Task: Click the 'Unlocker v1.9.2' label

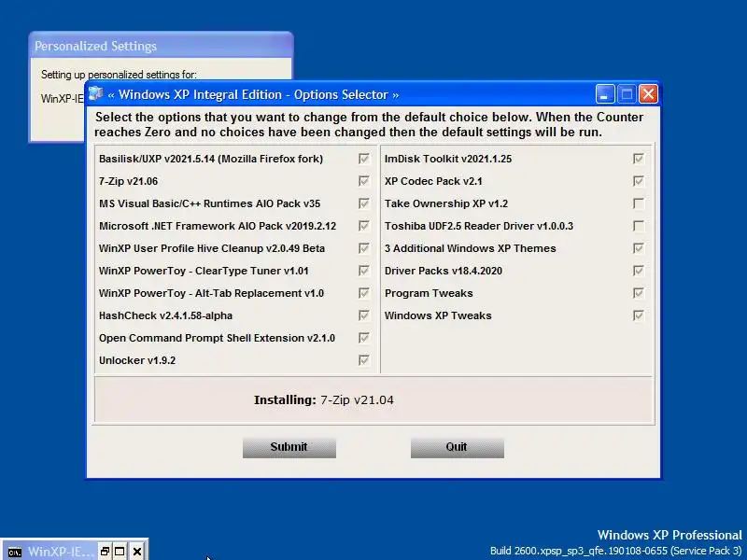Action: [x=137, y=360]
